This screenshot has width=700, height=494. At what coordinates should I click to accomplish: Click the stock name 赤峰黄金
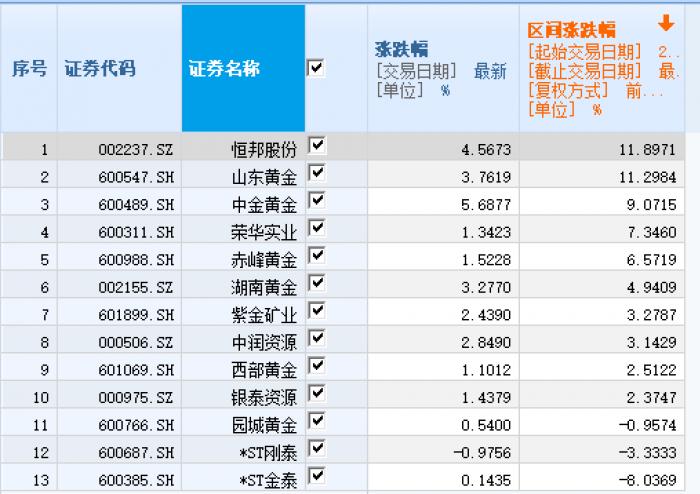[264, 260]
